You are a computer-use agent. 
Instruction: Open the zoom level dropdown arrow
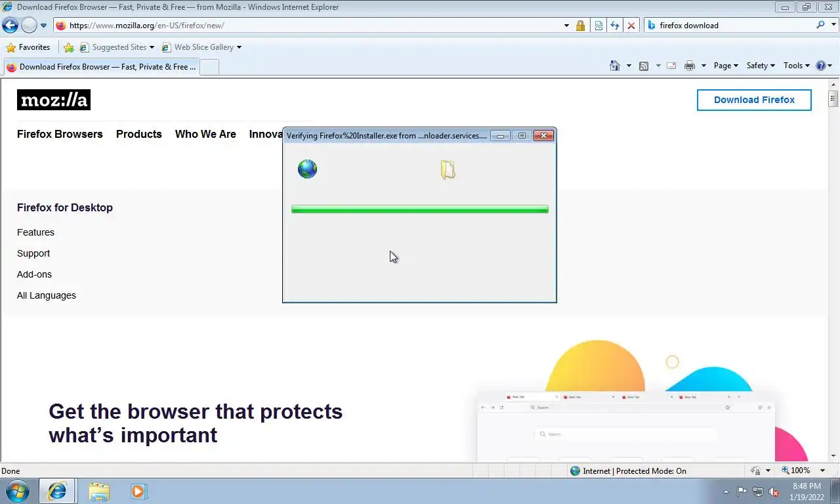click(822, 471)
